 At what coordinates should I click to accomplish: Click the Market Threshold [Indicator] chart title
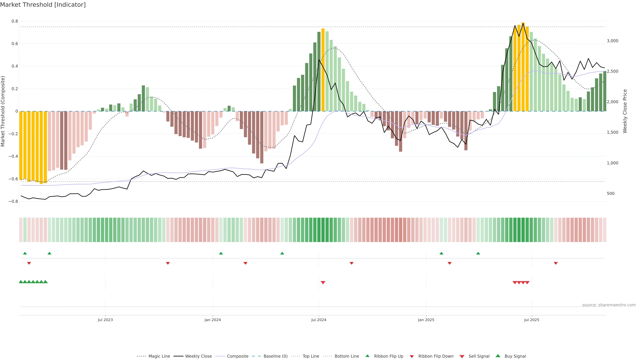click(x=43, y=5)
